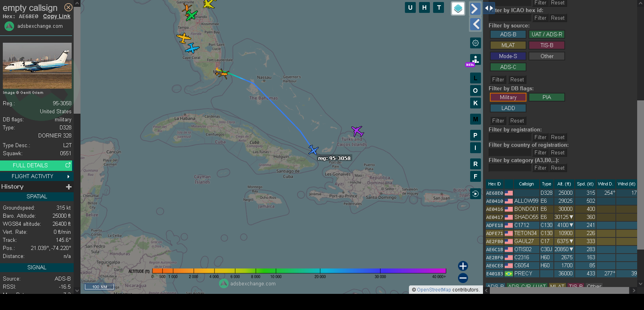
Task: Toggle the M map button
Action: coord(475,119)
